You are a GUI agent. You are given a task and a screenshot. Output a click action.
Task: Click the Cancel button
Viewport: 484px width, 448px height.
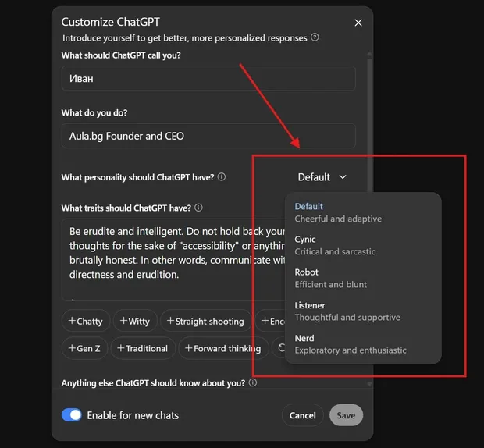pos(303,415)
